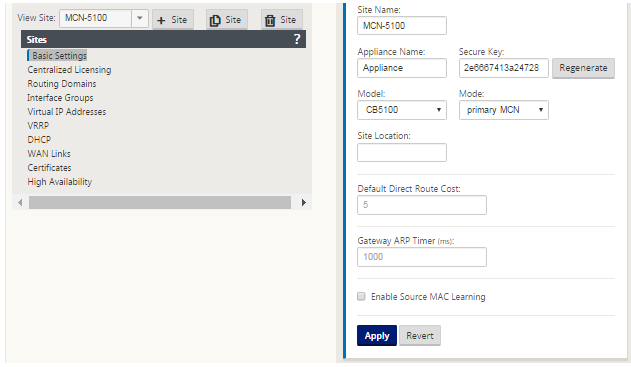The width and height of the screenshot is (631, 367).
Task: Click the Revert button
Action: (x=420, y=336)
